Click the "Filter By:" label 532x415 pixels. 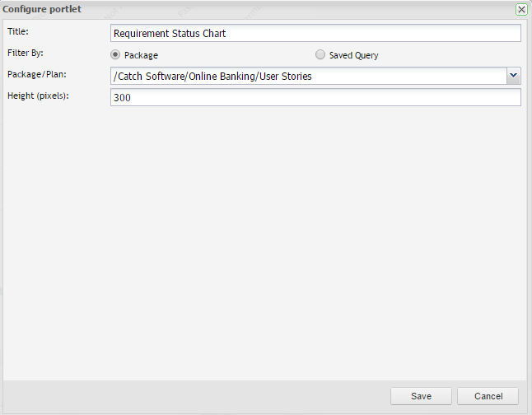click(24, 53)
